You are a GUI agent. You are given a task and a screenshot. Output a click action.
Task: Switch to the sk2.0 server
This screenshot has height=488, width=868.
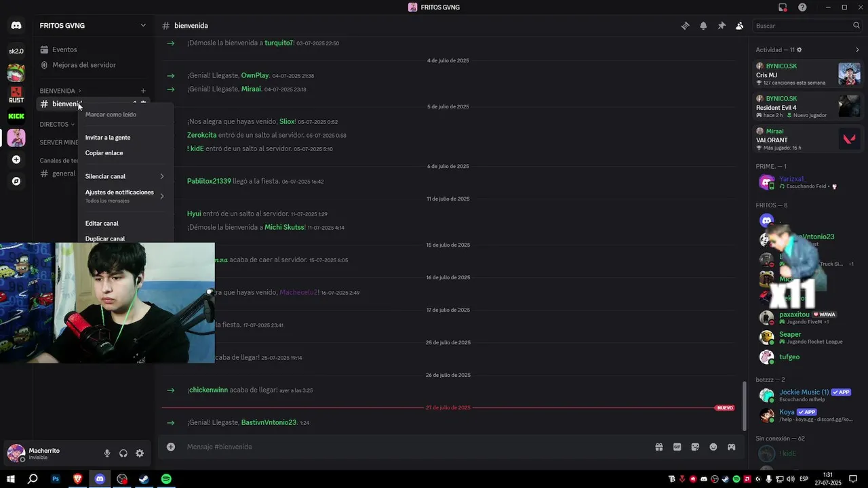pos(16,51)
